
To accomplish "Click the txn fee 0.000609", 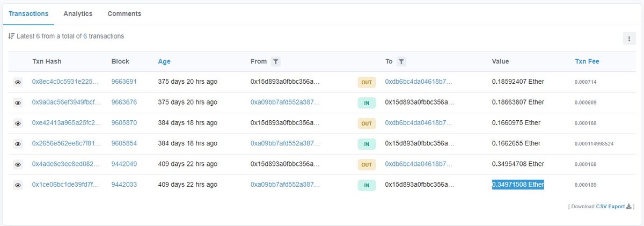I will 586,103.
